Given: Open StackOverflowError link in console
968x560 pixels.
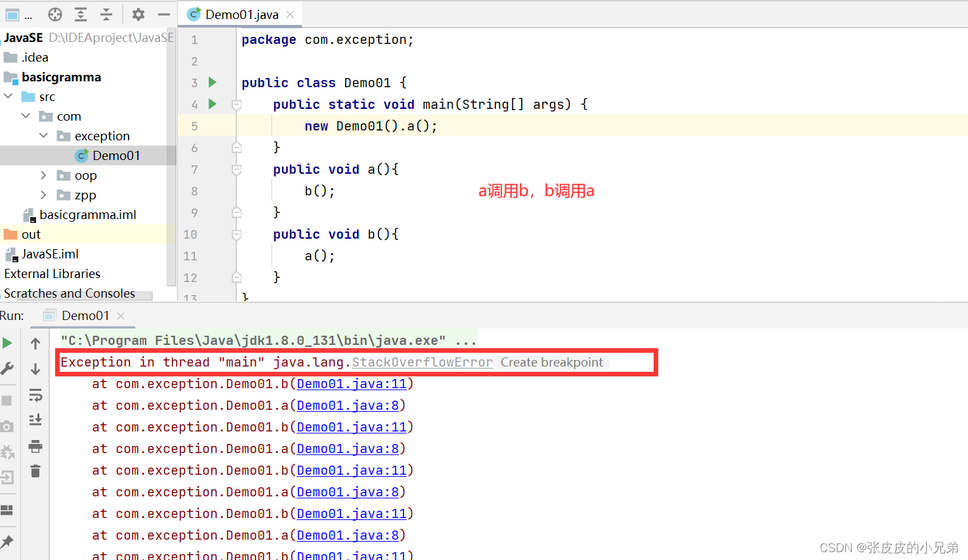Looking at the screenshot, I should 422,362.
